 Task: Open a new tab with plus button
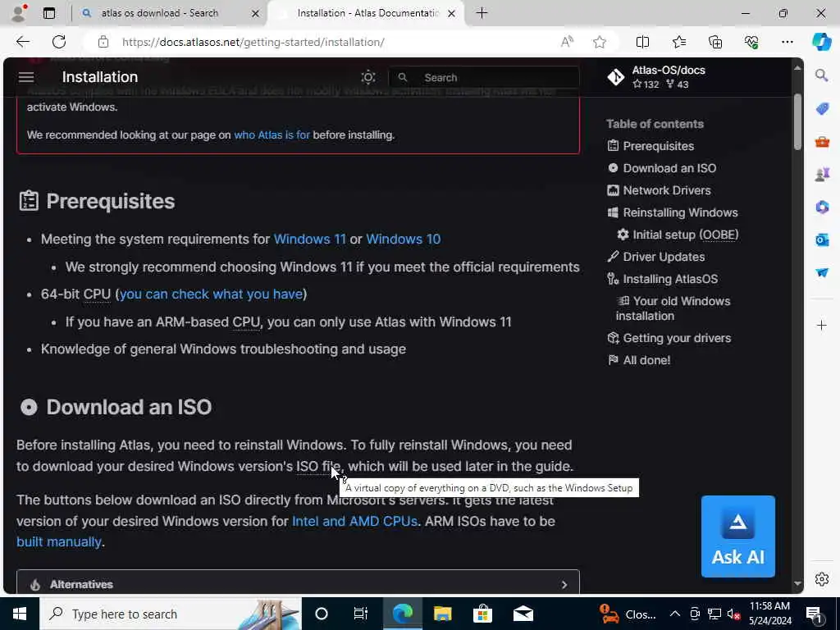[x=482, y=13]
